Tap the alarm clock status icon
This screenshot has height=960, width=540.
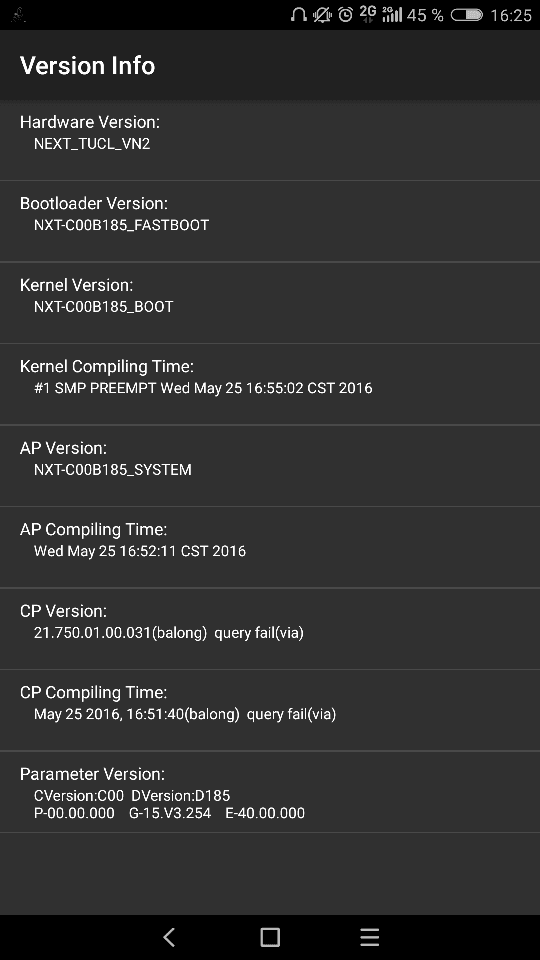tap(345, 15)
